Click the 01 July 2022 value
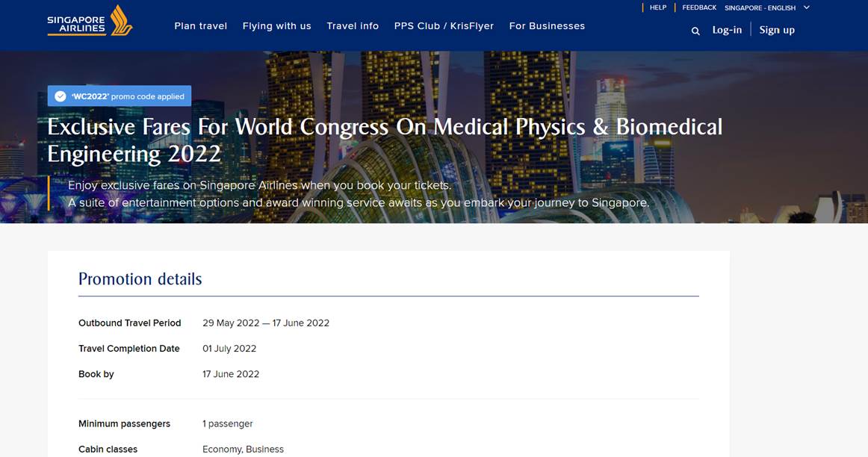This screenshot has height=457, width=868. tap(229, 349)
